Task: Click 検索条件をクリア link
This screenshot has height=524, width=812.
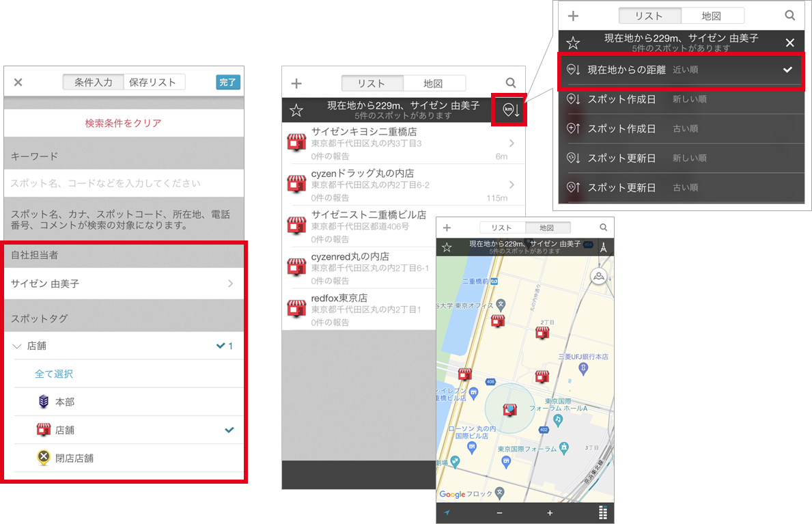Action: (123, 123)
